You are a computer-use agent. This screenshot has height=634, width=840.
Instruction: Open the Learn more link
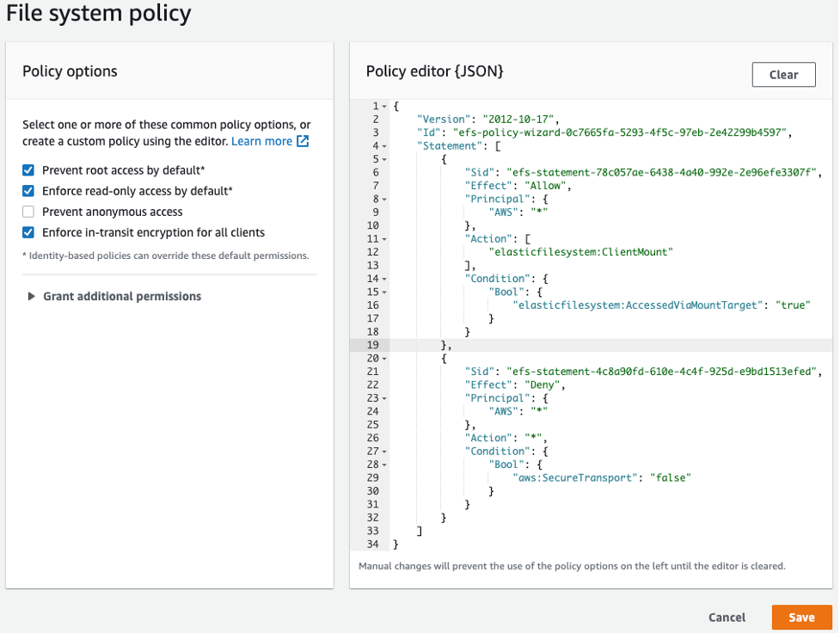(262, 141)
